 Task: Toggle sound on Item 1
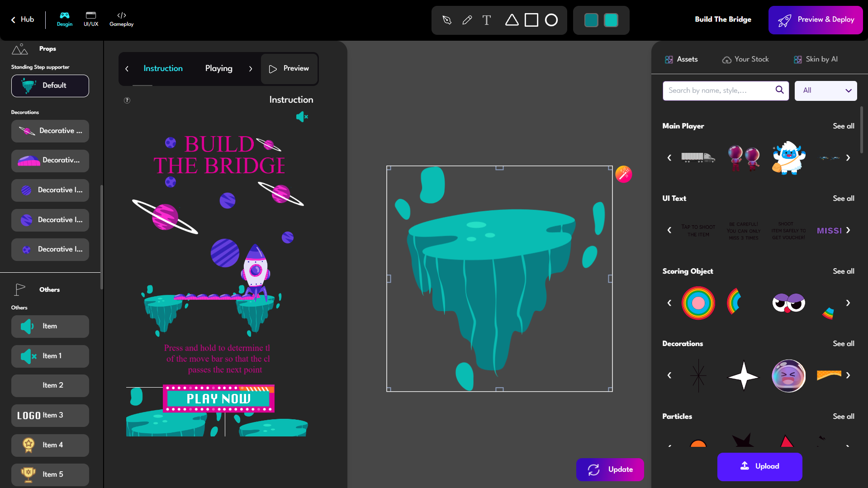point(27,356)
